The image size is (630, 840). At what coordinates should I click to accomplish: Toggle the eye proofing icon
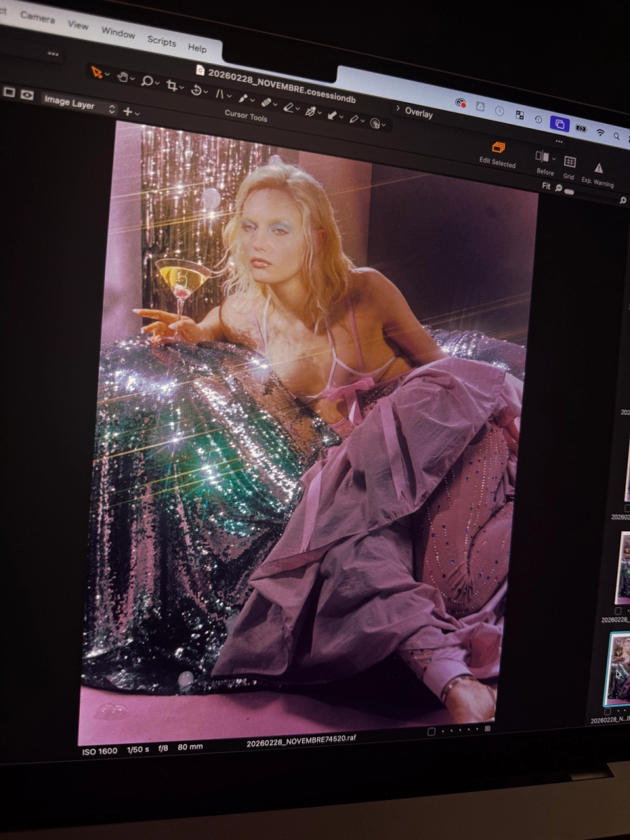[27, 94]
